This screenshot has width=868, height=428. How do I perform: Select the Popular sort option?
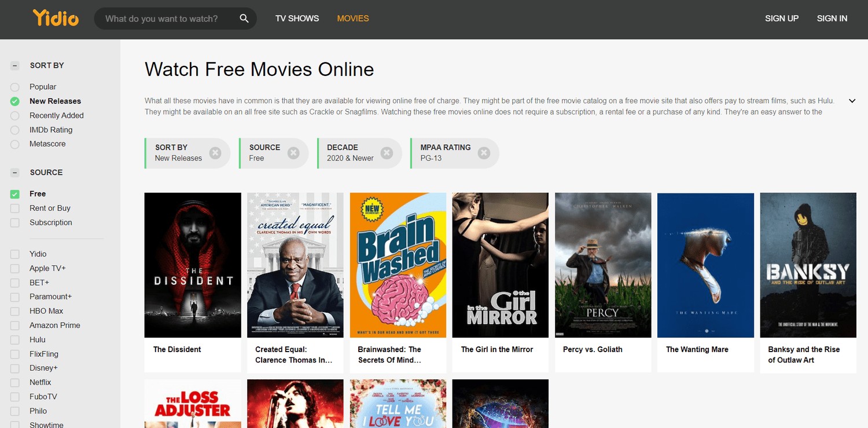(15, 87)
